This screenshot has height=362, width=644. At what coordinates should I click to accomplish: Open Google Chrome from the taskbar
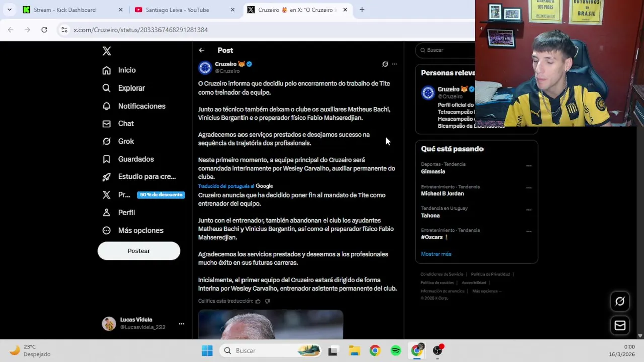point(375,351)
